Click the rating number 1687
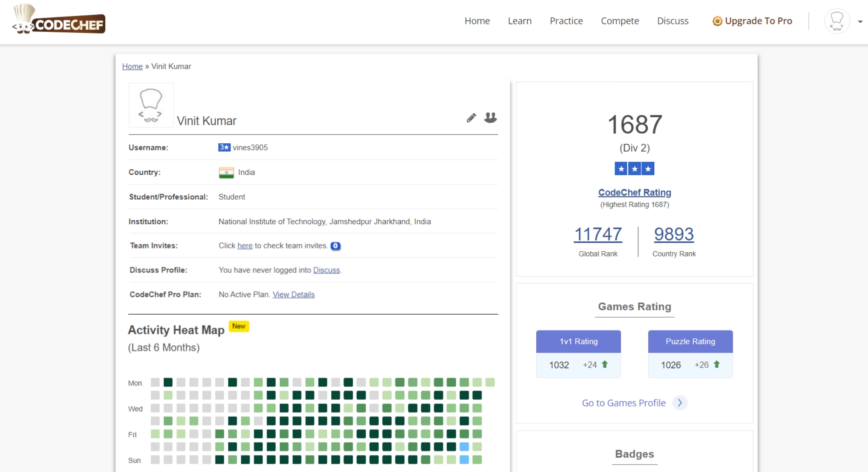The height and width of the screenshot is (472, 868). pyautogui.click(x=635, y=125)
